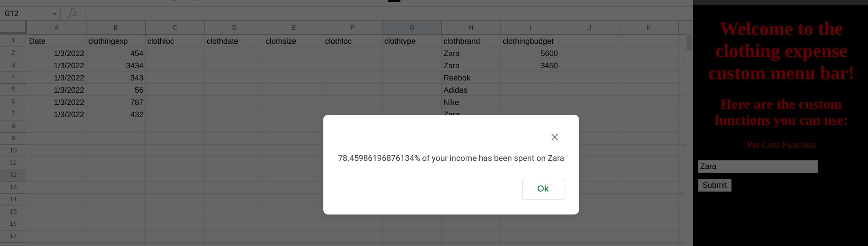Select the clothbrand header cell
Screen dimensions: 868x246
tap(470, 41)
